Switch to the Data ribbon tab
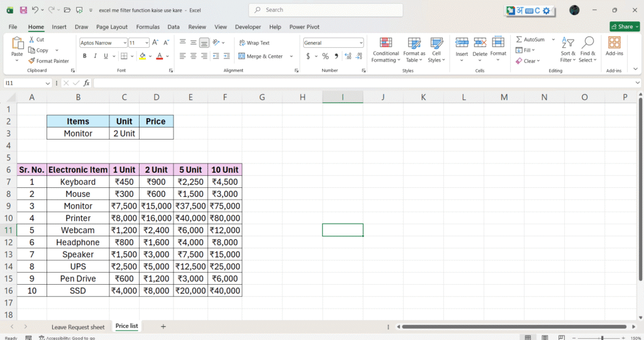 (174, 26)
